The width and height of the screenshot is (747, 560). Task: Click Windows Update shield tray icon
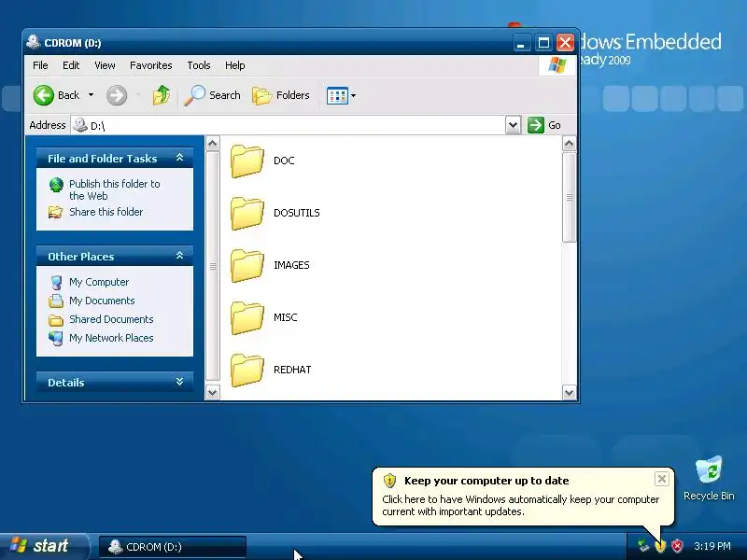tap(660, 546)
